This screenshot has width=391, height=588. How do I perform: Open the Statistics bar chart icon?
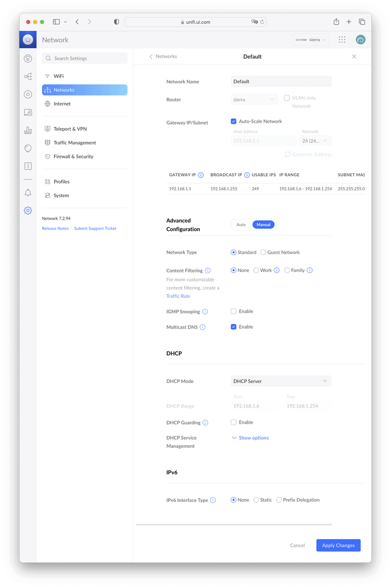coord(28,130)
